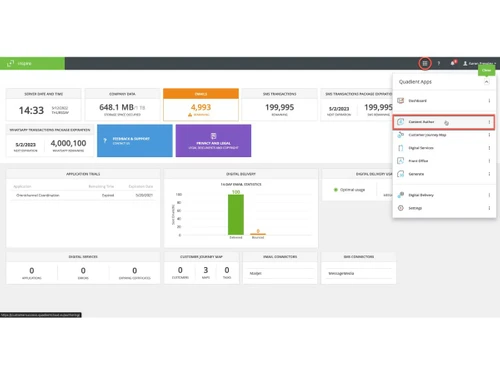
Task: Open Customer Journey Map app icon
Action: [401, 135]
